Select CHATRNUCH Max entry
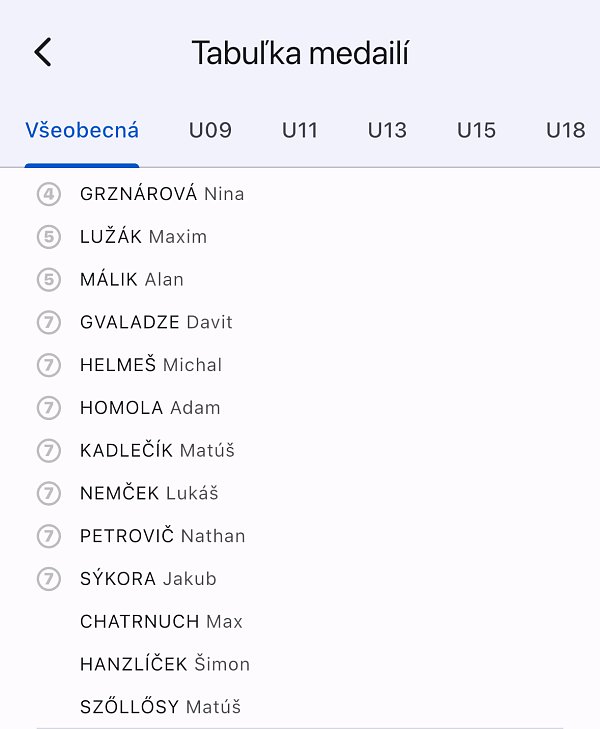This screenshot has width=600, height=729. 161,622
